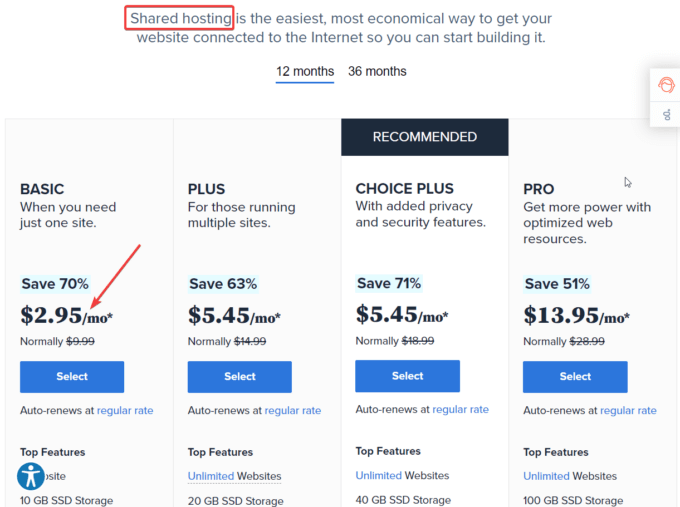This screenshot has width=680, height=507.
Task: Select the PRO plan button
Action: point(575,377)
